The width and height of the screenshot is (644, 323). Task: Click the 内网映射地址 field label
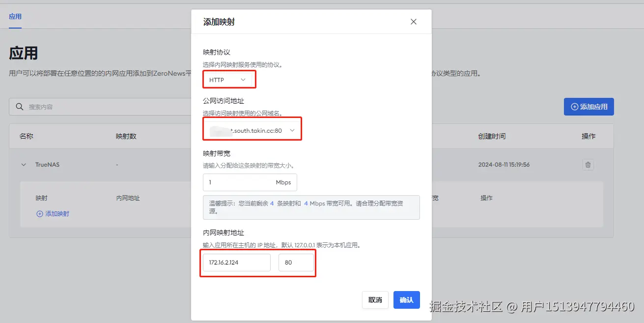[x=224, y=233]
